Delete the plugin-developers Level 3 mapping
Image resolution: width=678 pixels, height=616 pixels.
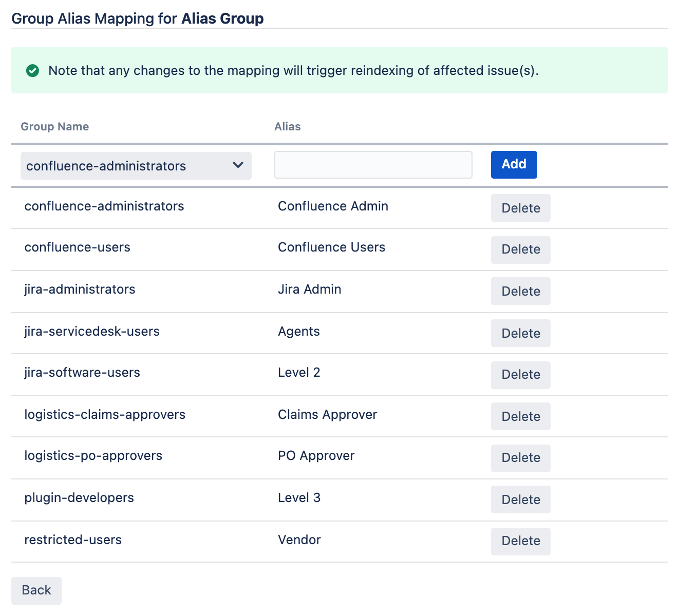coord(520,499)
